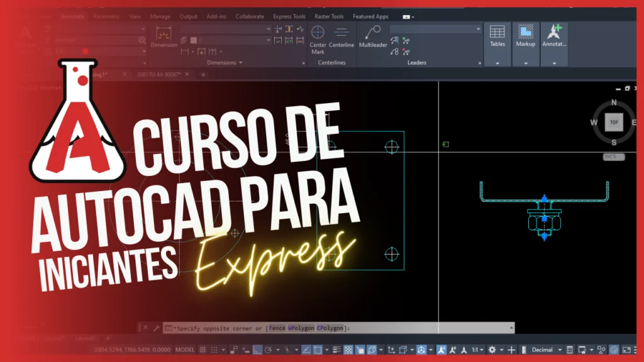This screenshot has height=362, width=644.
Task: Switch to the Raster Tools tab
Action: click(329, 16)
